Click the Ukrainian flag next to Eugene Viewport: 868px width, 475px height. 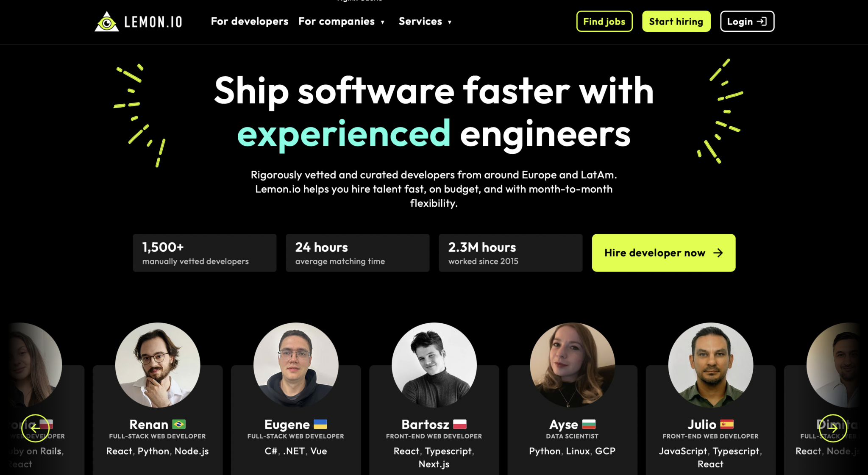(x=320, y=424)
